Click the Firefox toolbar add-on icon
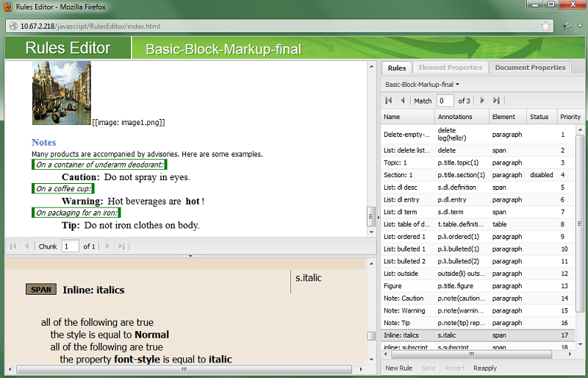 point(567,26)
